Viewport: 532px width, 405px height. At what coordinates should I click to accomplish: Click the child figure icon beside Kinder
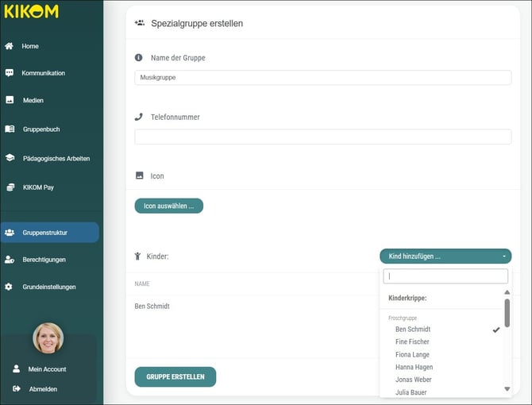137,256
